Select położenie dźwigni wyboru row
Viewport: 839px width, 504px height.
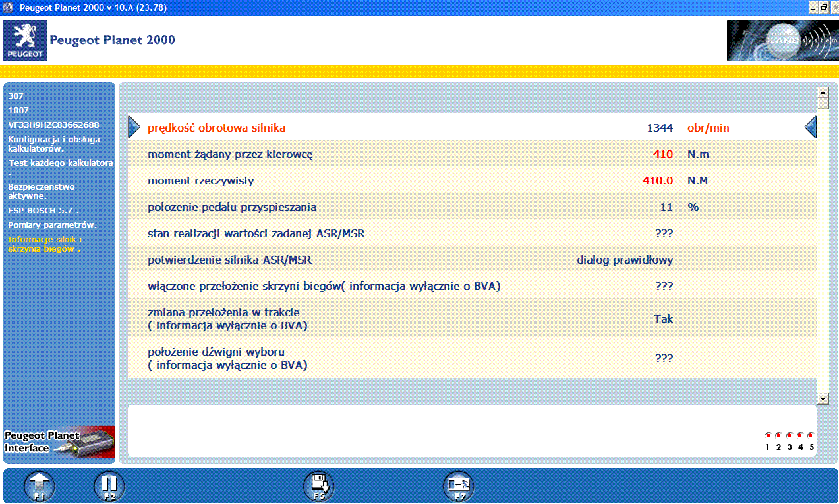(472, 358)
